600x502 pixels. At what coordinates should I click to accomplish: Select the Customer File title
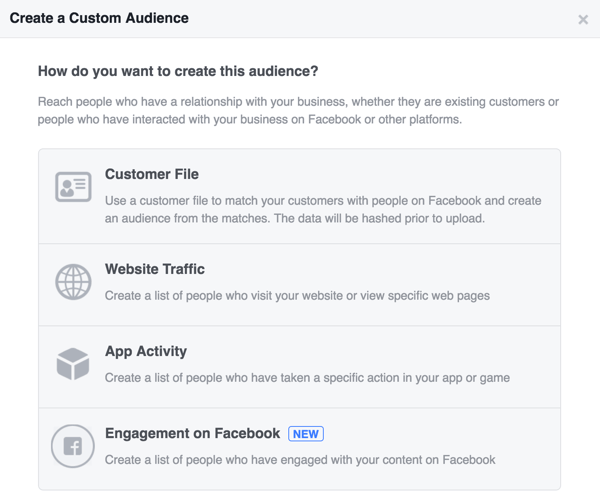151,174
